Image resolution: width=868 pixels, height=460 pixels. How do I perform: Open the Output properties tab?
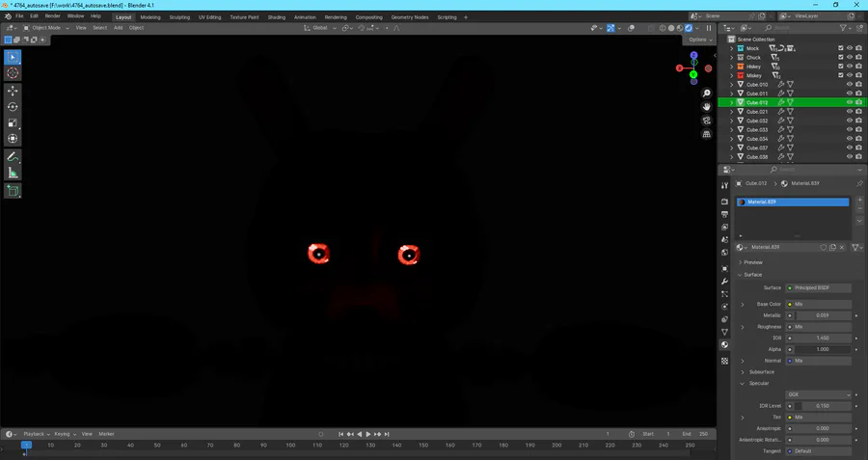pyautogui.click(x=724, y=214)
